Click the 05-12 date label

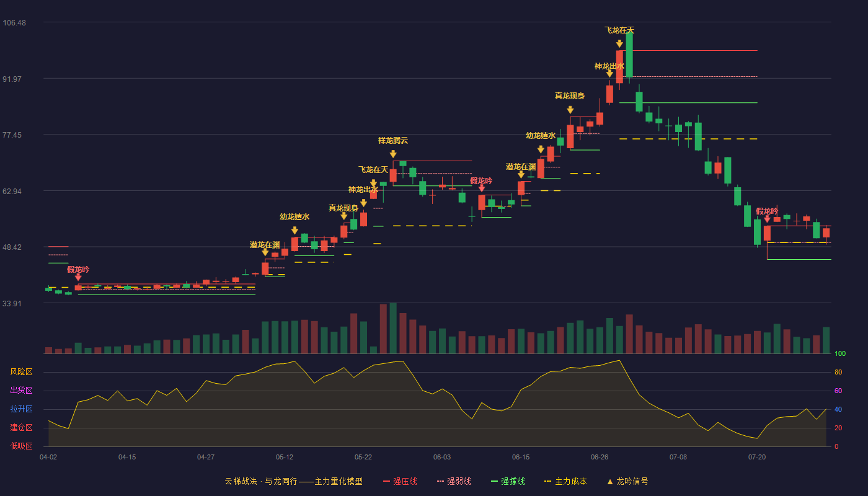285,457
